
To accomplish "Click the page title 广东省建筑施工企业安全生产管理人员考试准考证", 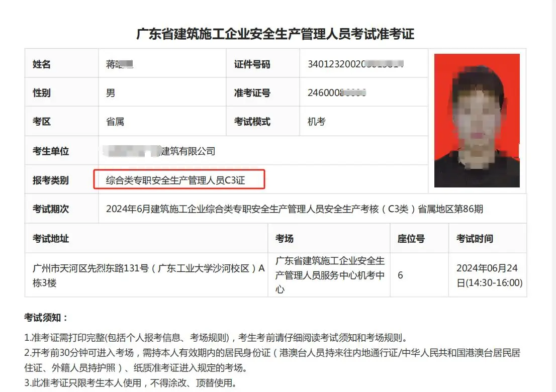I will click(275, 34).
